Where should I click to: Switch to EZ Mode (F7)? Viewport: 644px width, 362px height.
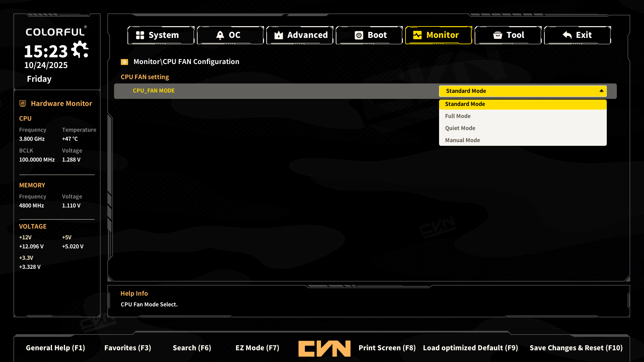point(257,348)
